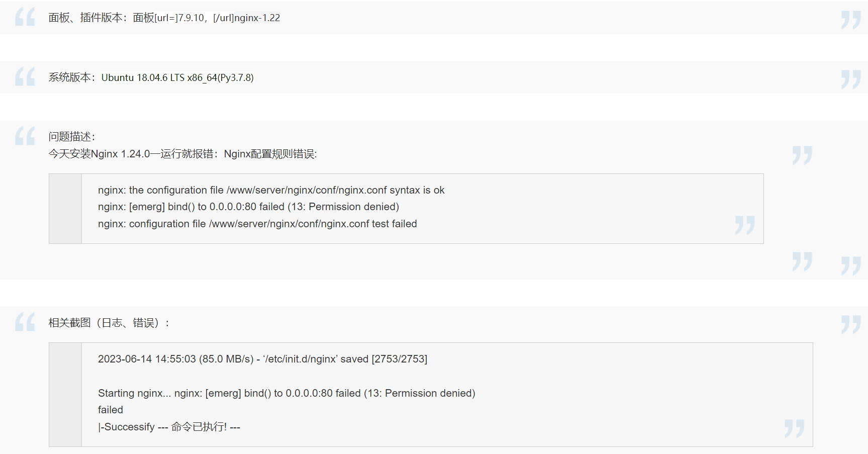Click opening quote icon beside 面板、插件版本
Image resolution: width=868 pixels, height=454 pixels.
[x=25, y=17]
